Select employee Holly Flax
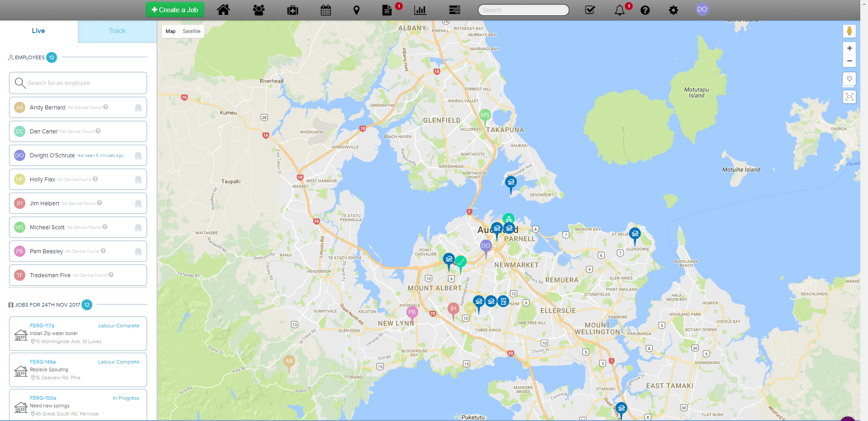Viewport: 868px width, 421px height. [78, 179]
